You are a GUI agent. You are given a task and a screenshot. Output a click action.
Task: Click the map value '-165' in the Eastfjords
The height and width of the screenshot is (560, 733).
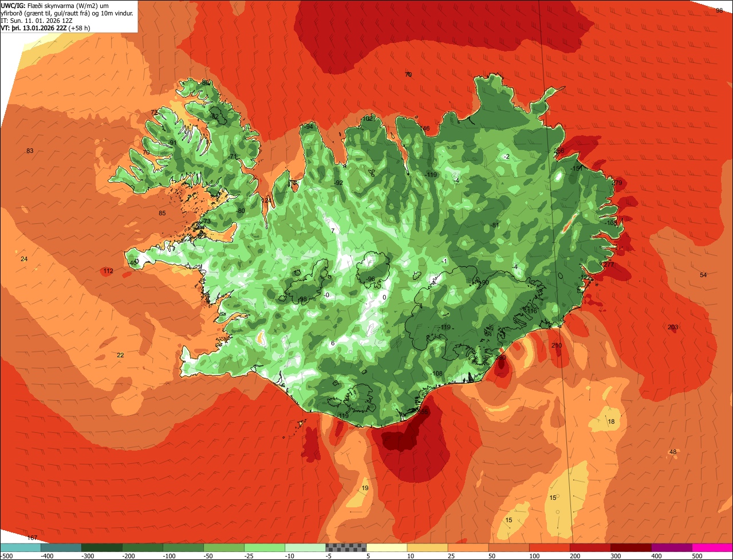[611, 222]
